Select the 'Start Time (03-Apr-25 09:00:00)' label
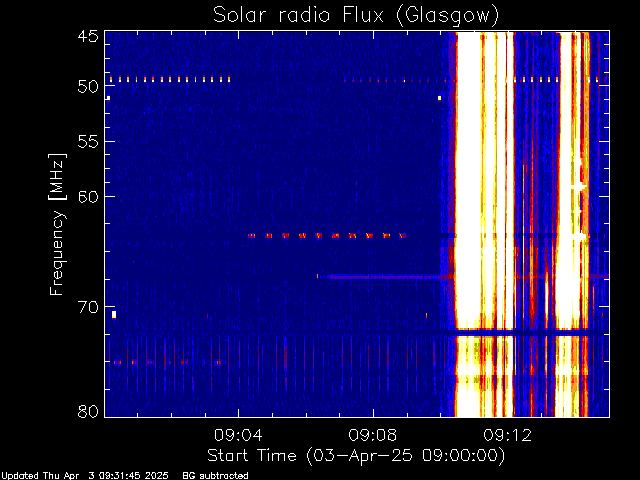The image size is (640, 480). pyautogui.click(x=356, y=456)
